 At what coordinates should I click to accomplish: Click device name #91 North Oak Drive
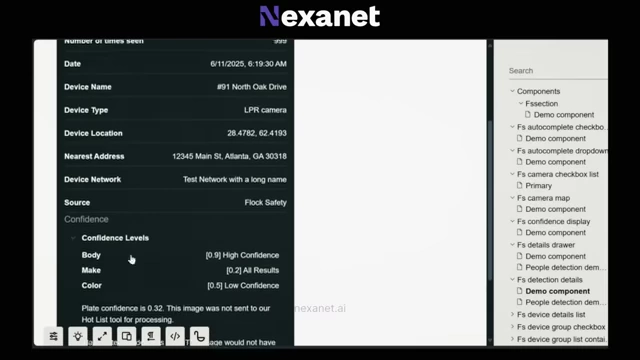(x=251, y=87)
